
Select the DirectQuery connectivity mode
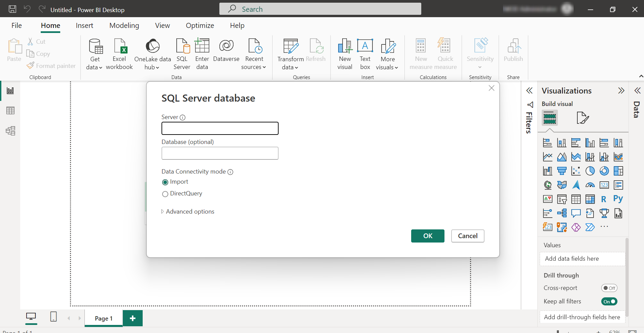(165, 194)
